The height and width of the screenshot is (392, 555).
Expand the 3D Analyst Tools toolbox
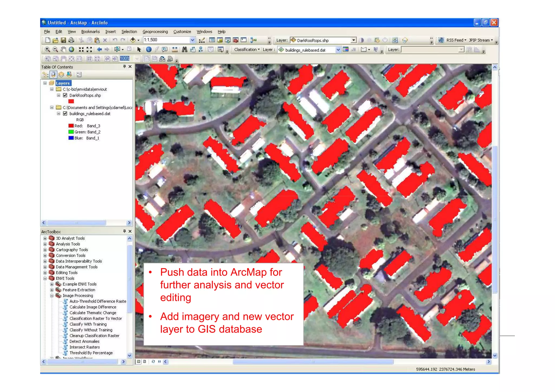[x=45, y=238]
